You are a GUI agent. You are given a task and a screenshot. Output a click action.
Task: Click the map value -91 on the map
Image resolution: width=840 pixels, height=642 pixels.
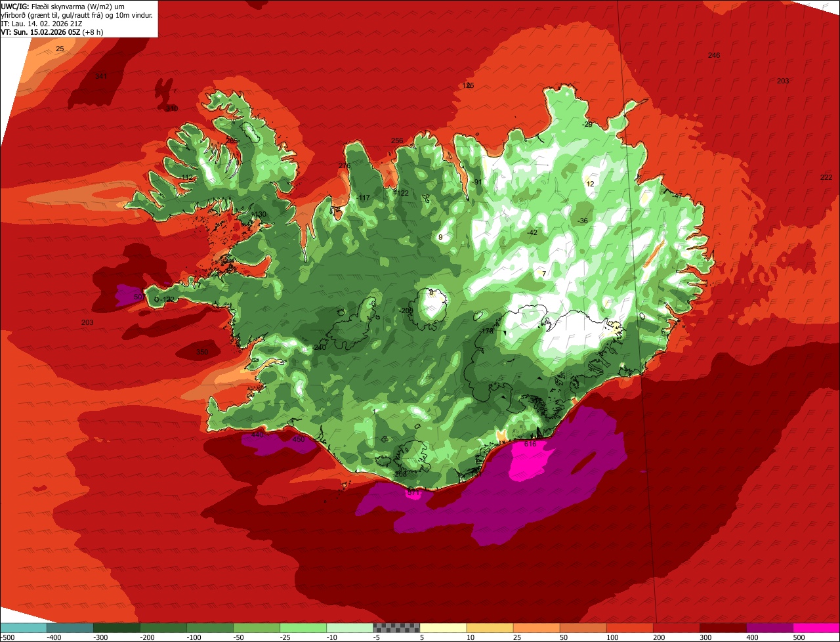click(x=477, y=182)
